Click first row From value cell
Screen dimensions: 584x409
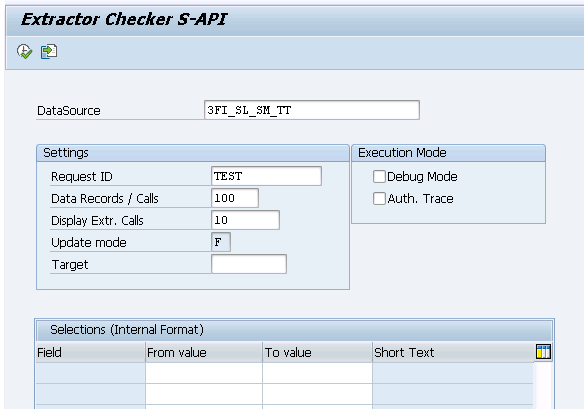(x=204, y=373)
